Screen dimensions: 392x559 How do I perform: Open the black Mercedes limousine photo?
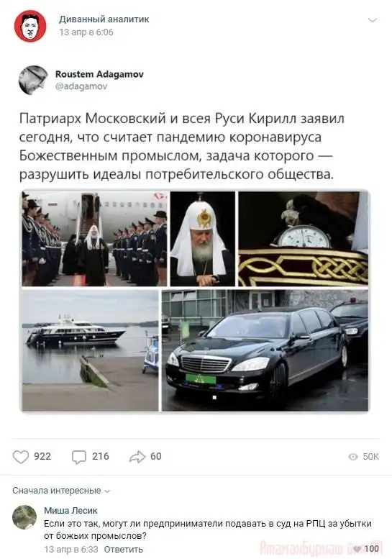265,350
